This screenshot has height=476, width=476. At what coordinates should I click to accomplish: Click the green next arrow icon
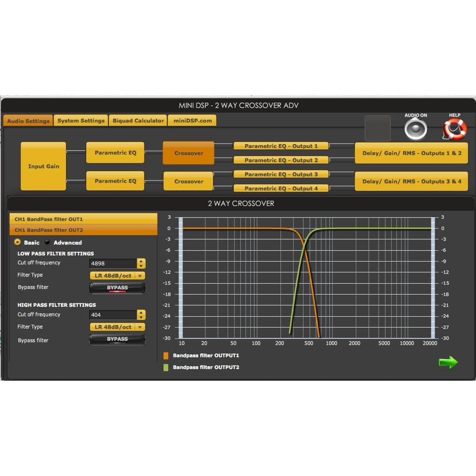(x=448, y=362)
